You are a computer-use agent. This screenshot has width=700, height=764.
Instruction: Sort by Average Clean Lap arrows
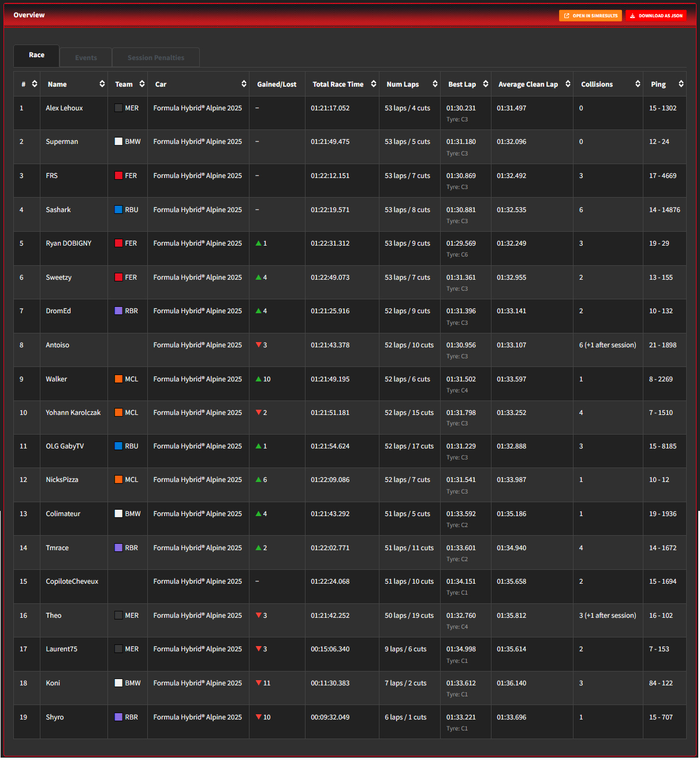click(568, 84)
